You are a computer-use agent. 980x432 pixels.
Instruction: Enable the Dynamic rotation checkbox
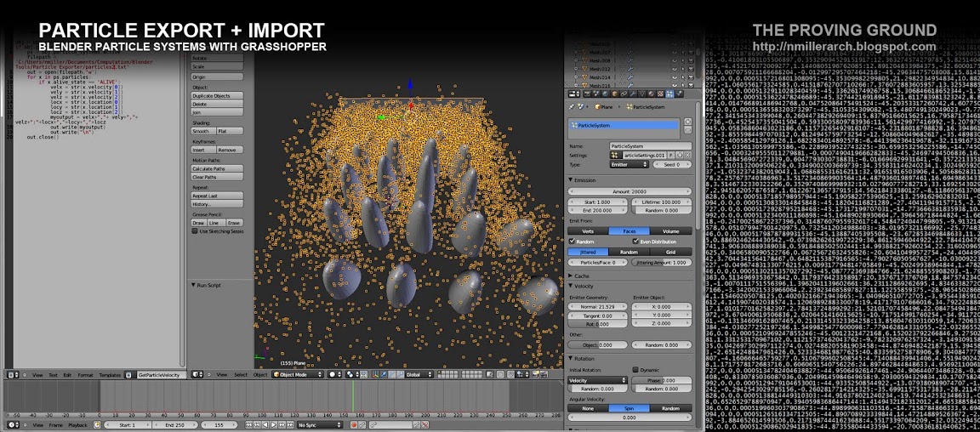click(x=635, y=370)
